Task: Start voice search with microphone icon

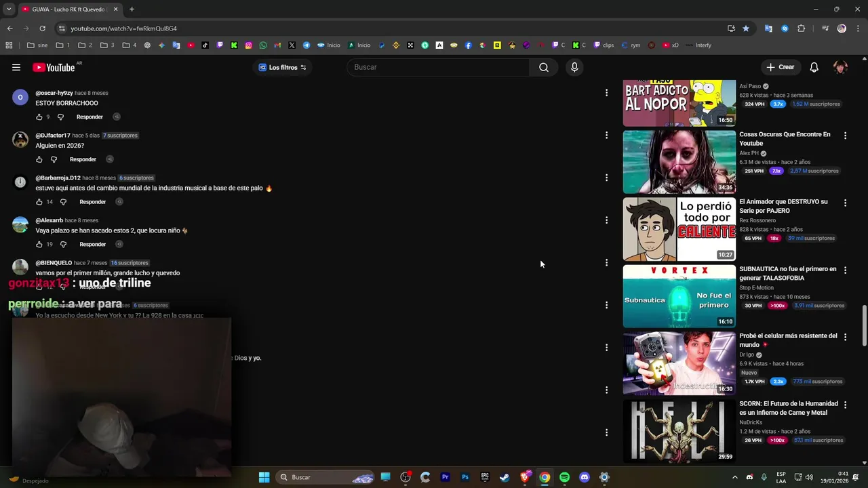Action: (574, 67)
